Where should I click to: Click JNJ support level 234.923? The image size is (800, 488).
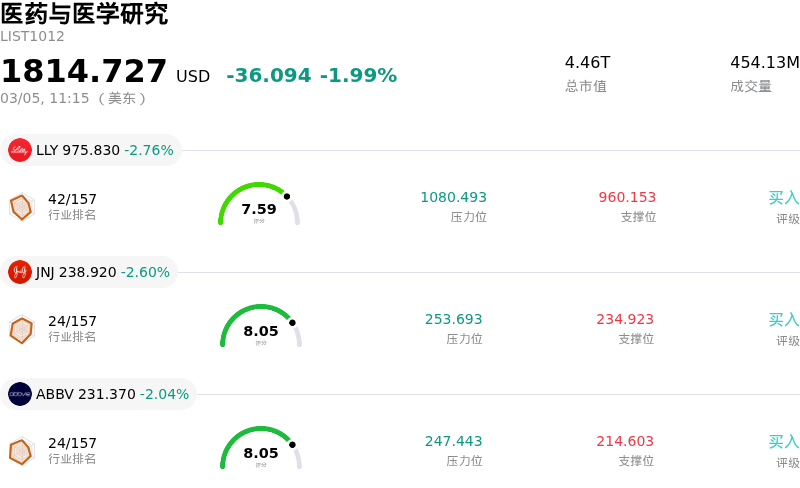point(625,320)
